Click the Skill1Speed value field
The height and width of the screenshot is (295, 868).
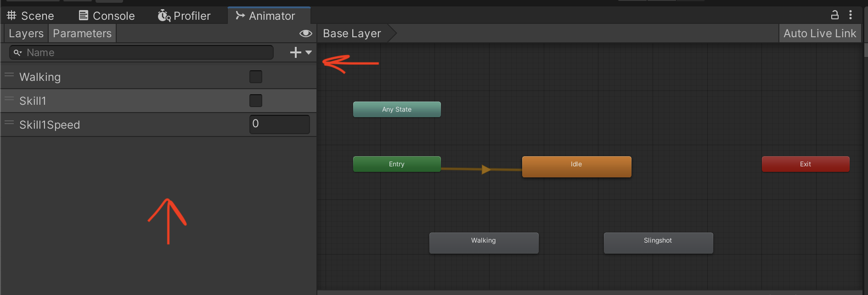point(279,124)
